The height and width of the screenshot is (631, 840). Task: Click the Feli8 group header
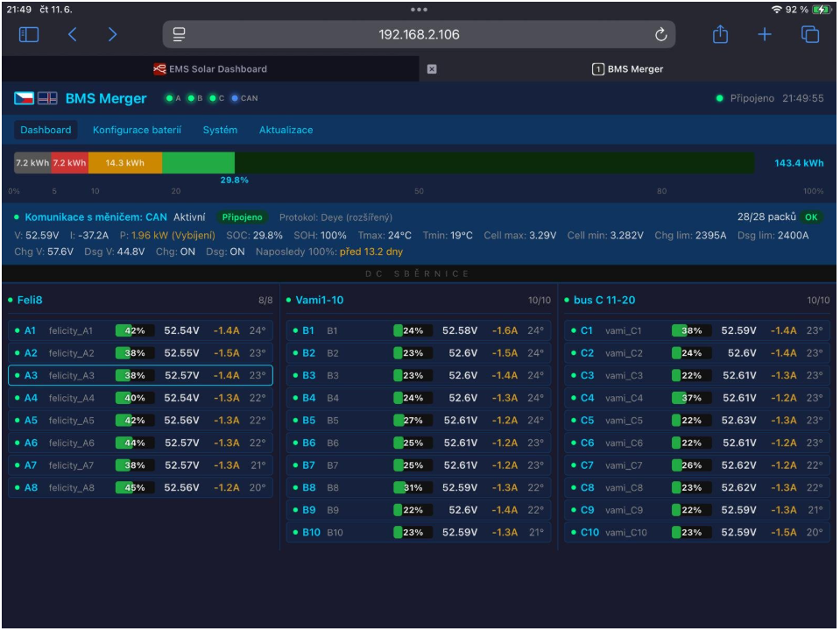(30, 301)
